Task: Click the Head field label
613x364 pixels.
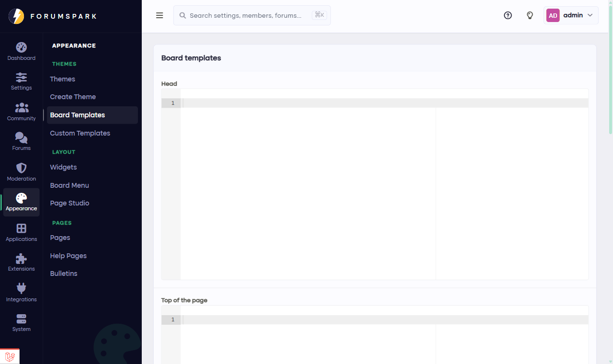Action: 169,84
